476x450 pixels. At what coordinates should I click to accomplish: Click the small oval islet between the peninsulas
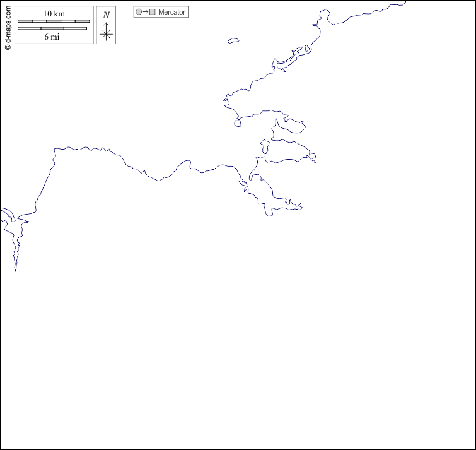265,147
